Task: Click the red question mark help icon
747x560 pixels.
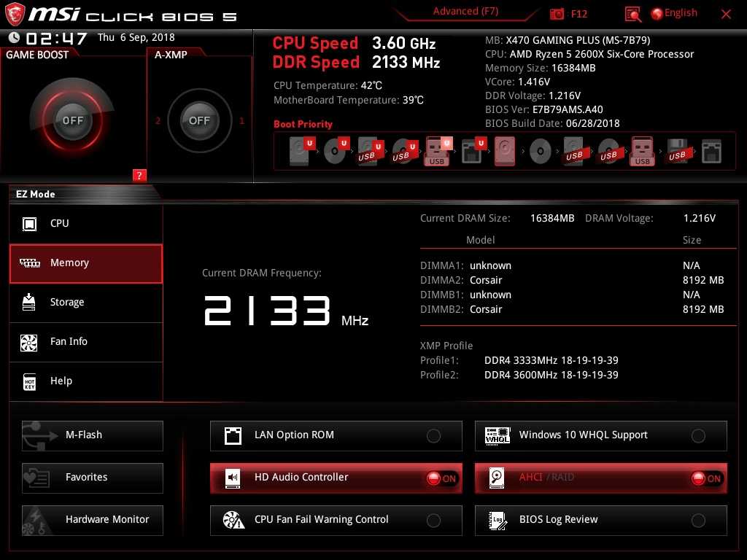Action: point(140,175)
